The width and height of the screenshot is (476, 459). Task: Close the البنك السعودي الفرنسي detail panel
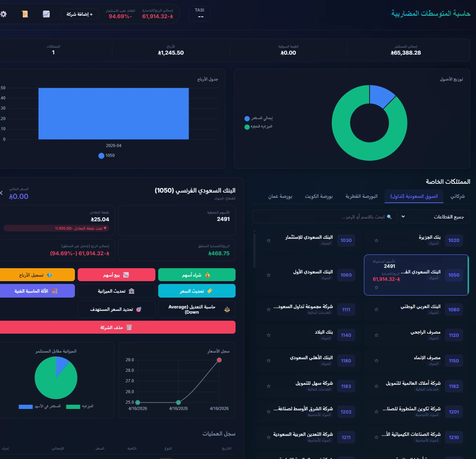click(1, 193)
